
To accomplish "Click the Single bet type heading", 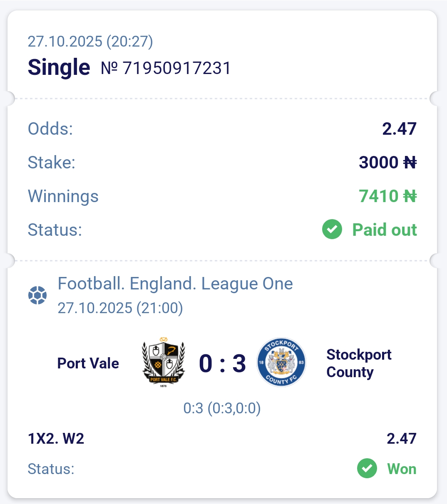I will point(59,67).
